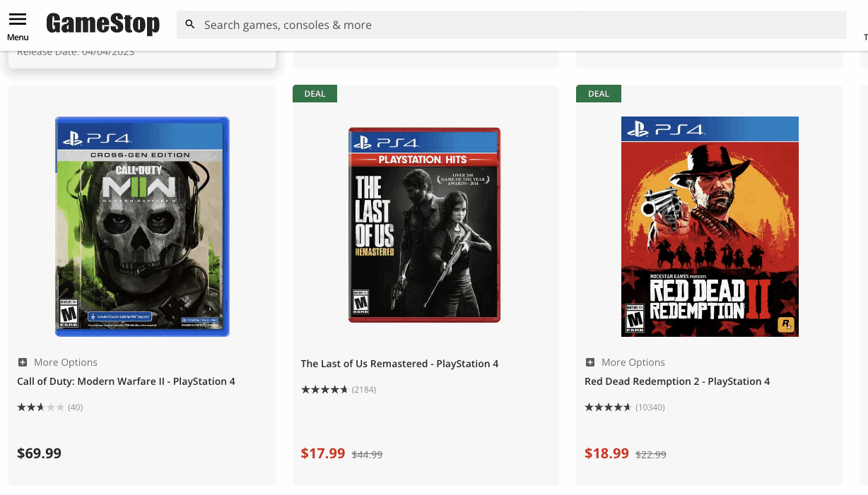The height and width of the screenshot is (495, 868).
Task: Click the Red Dead Redemption II cover image
Action: (x=710, y=226)
